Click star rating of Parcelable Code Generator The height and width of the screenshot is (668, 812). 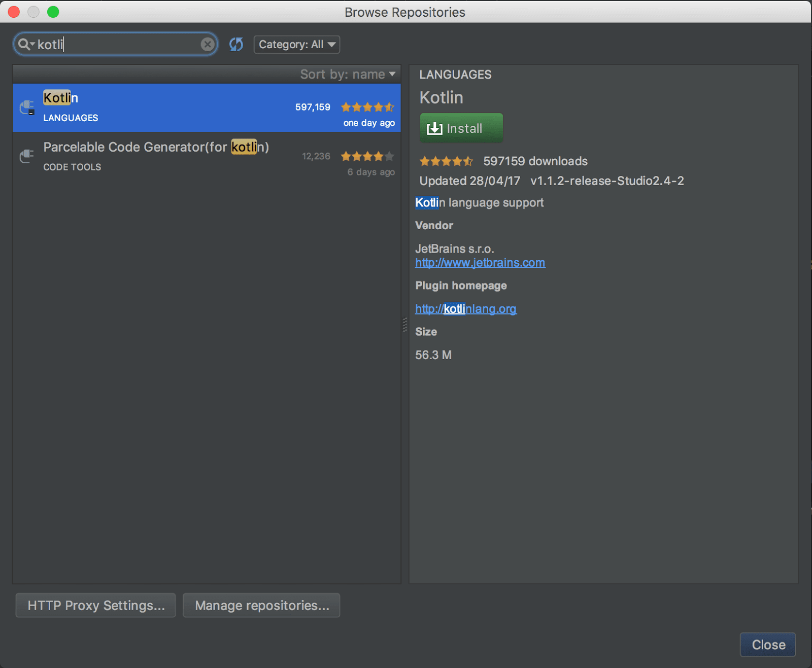click(368, 156)
